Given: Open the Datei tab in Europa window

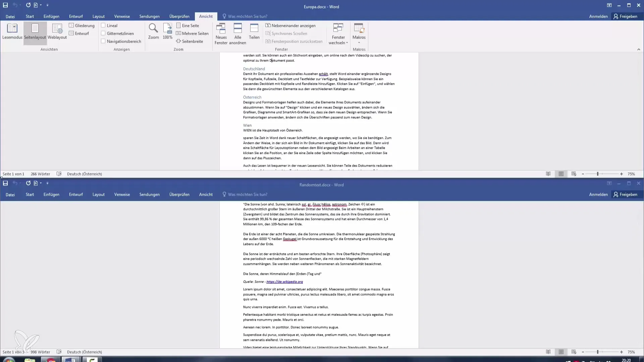Looking at the screenshot, I should click(x=10, y=16).
